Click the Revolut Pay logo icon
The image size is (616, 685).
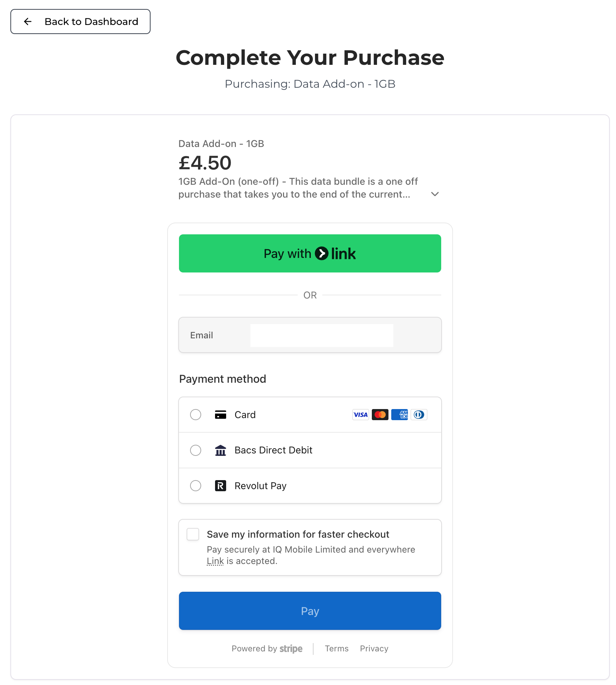[x=221, y=486]
